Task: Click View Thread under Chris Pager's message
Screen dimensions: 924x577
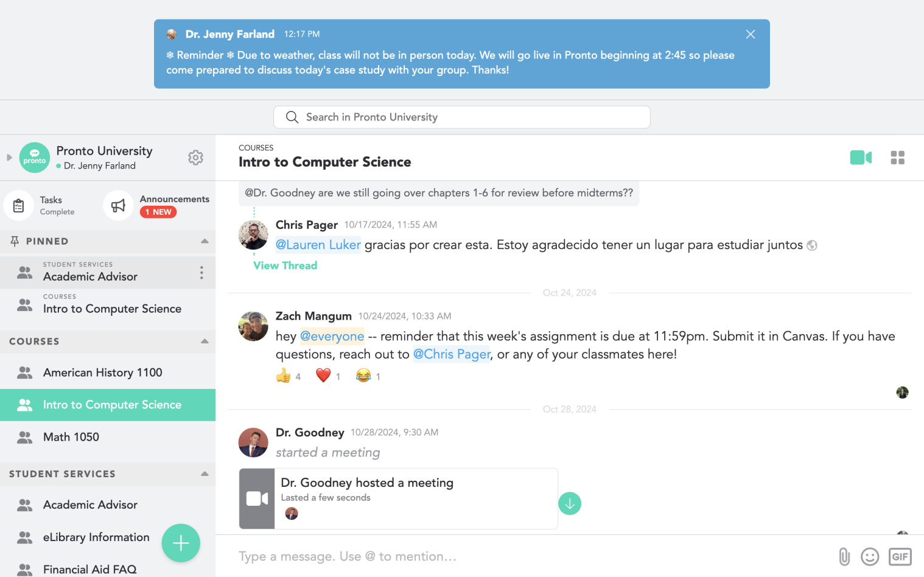Action: click(285, 265)
